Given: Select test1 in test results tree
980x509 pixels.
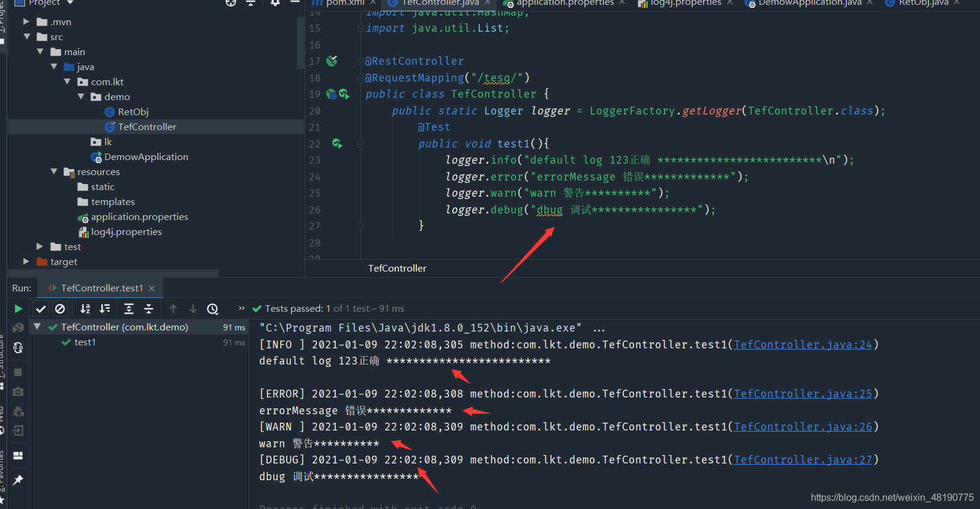Looking at the screenshot, I should pos(85,342).
